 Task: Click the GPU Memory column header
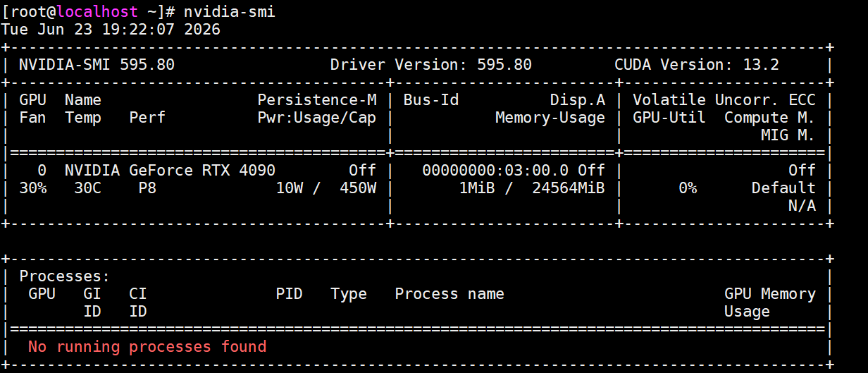[770, 294]
